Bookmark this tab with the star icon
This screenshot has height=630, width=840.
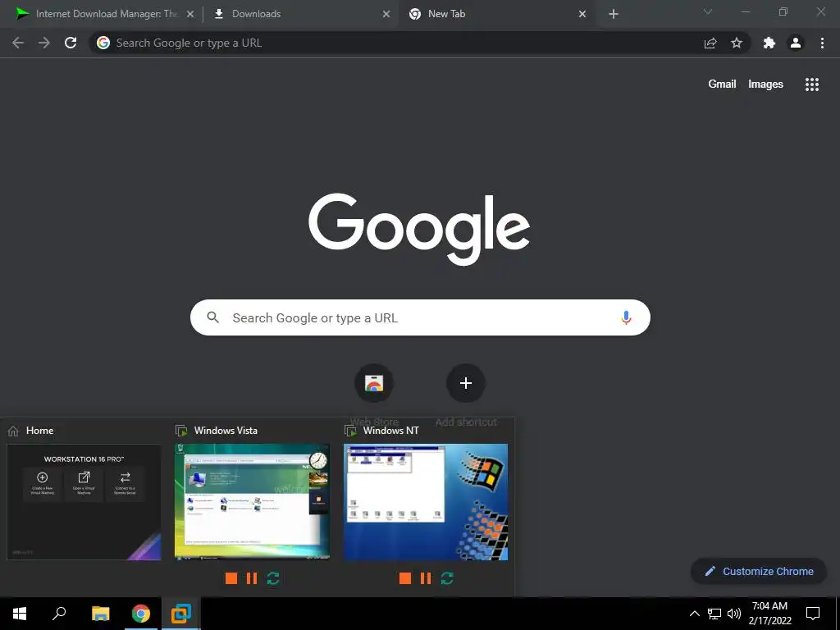pyautogui.click(x=737, y=43)
